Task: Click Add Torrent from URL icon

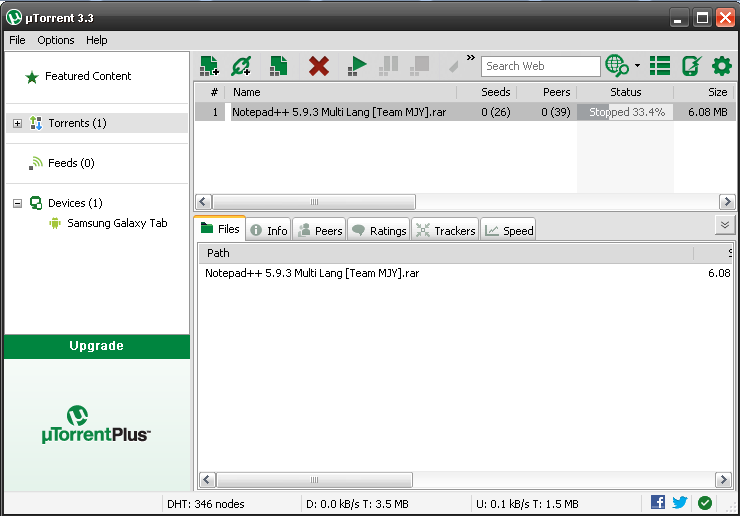Action: [x=241, y=66]
